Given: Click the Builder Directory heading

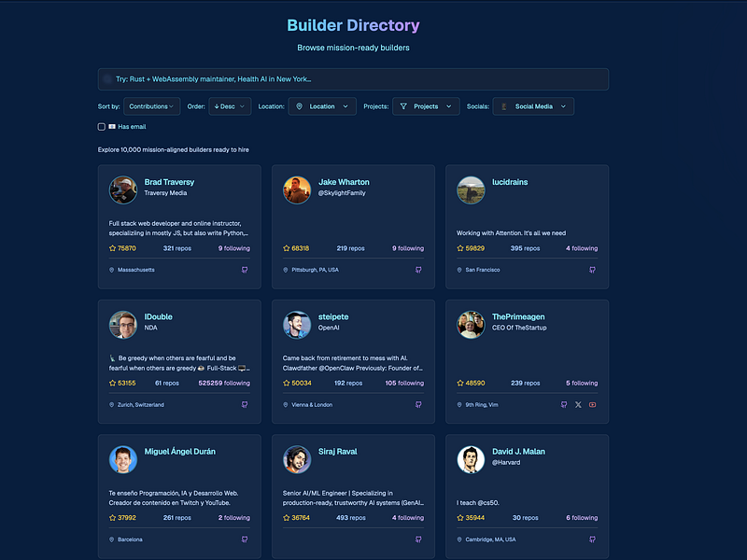Looking at the screenshot, I should (x=353, y=25).
